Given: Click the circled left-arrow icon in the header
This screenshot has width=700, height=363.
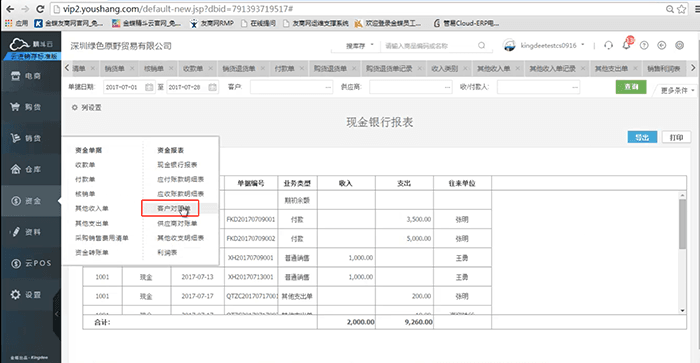Looking at the screenshot, I should 662,45.
